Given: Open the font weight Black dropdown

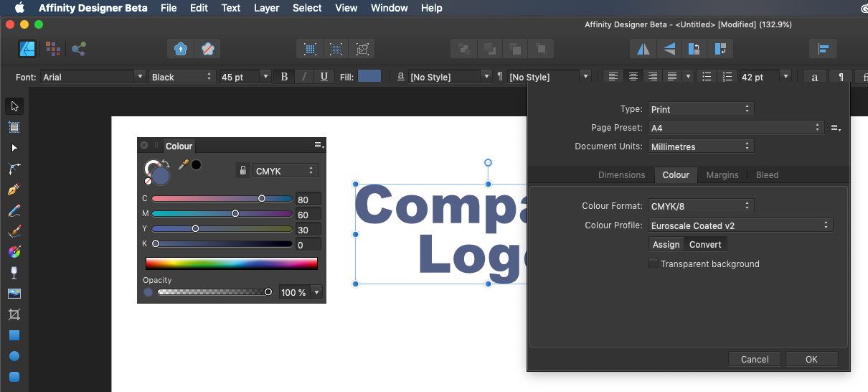Looking at the screenshot, I should tap(182, 77).
